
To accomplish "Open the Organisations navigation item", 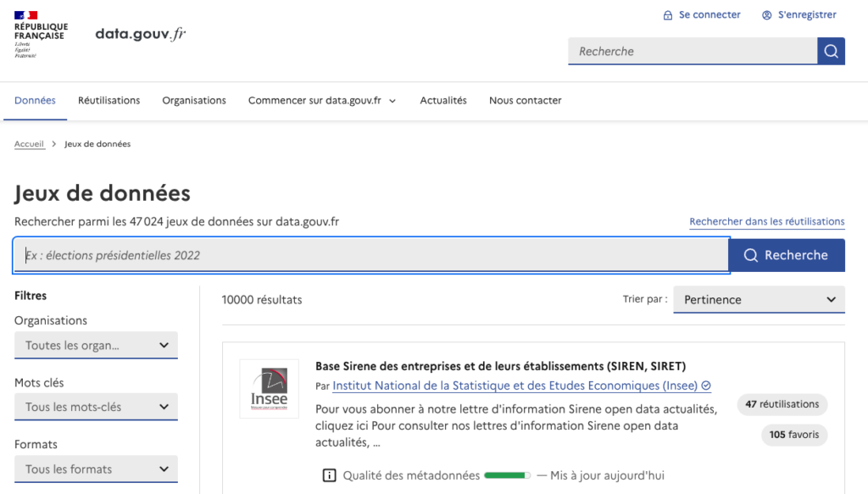I will 194,100.
